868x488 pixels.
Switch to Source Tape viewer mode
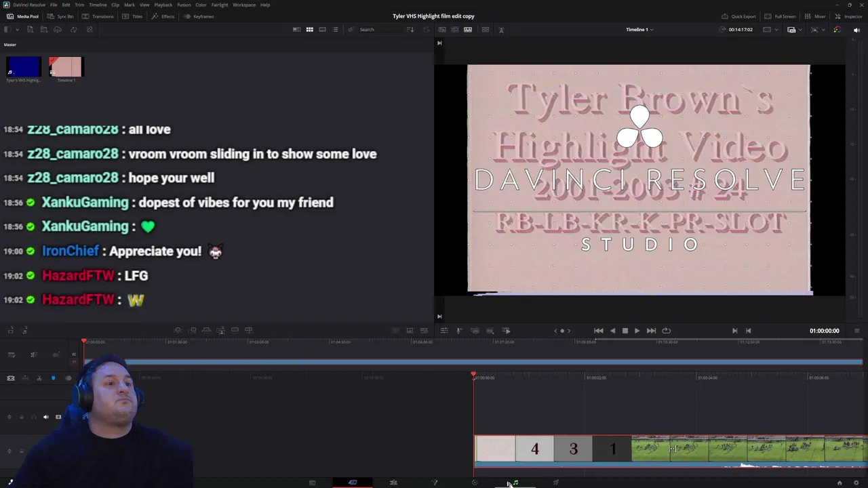point(455,30)
